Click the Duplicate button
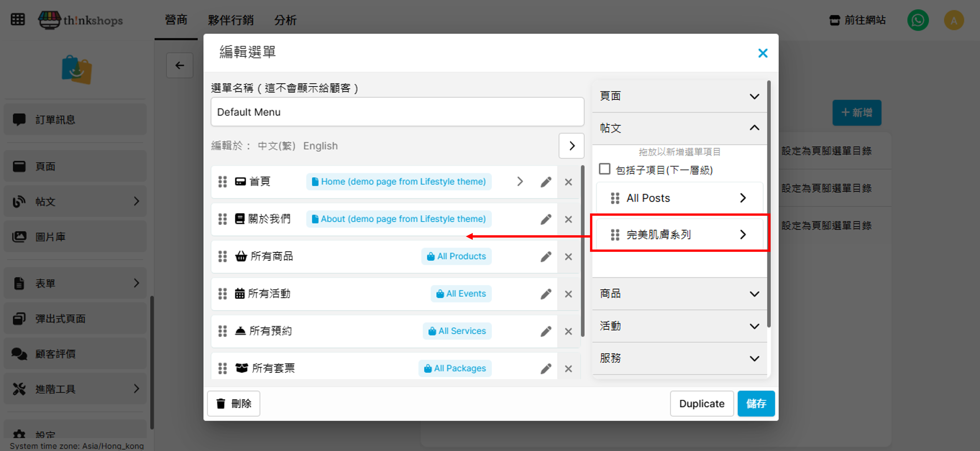Image resolution: width=980 pixels, height=451 pixels. 701,403
